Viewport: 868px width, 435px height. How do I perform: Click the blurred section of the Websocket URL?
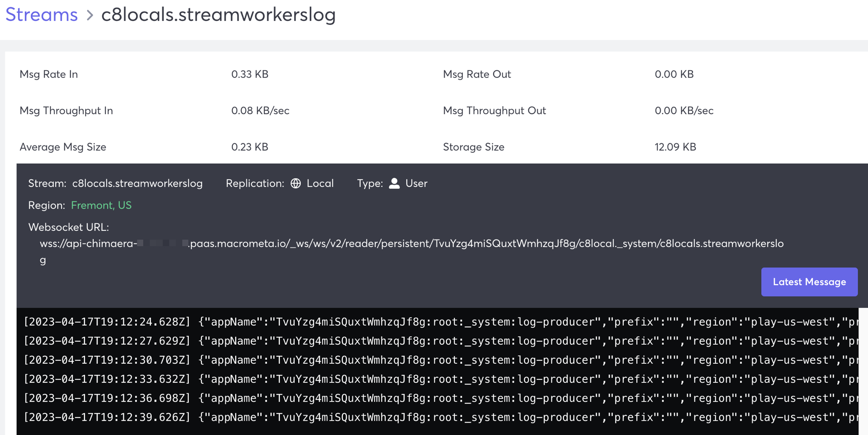[162, 244]
